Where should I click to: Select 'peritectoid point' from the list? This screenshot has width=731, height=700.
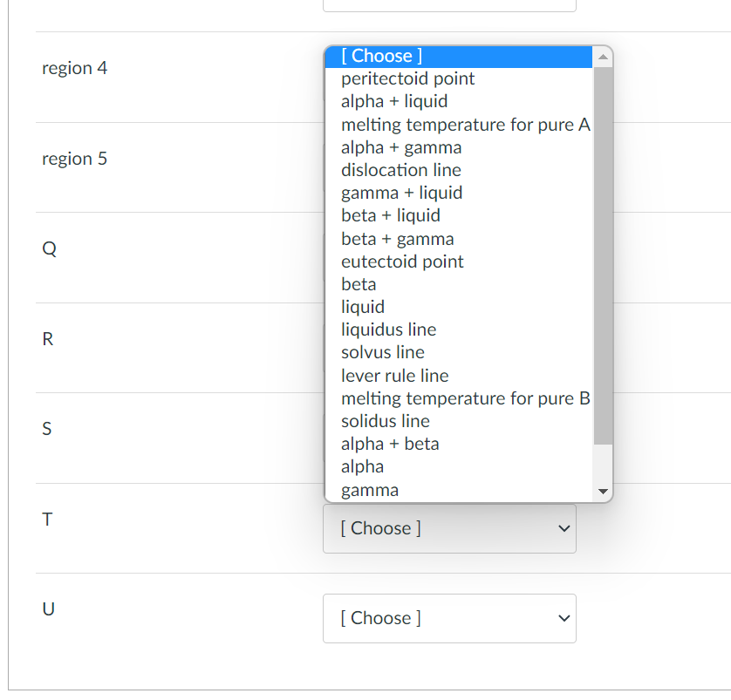[x=407, y=78]
